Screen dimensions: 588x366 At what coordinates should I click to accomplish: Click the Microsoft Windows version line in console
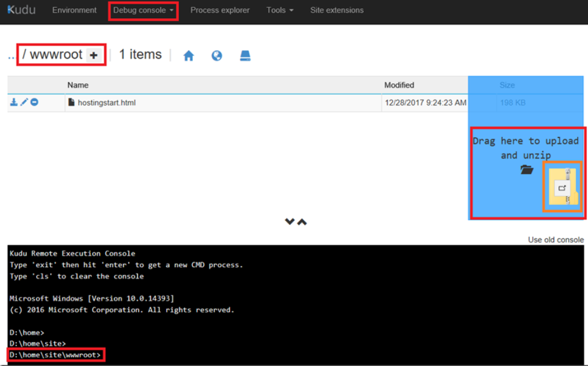point(92,298)
